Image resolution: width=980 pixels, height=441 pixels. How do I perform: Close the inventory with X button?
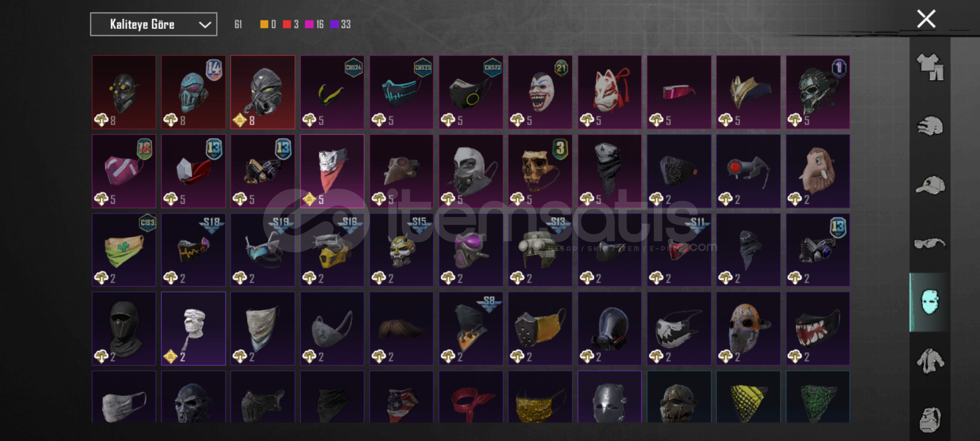(x=926, y=19)
